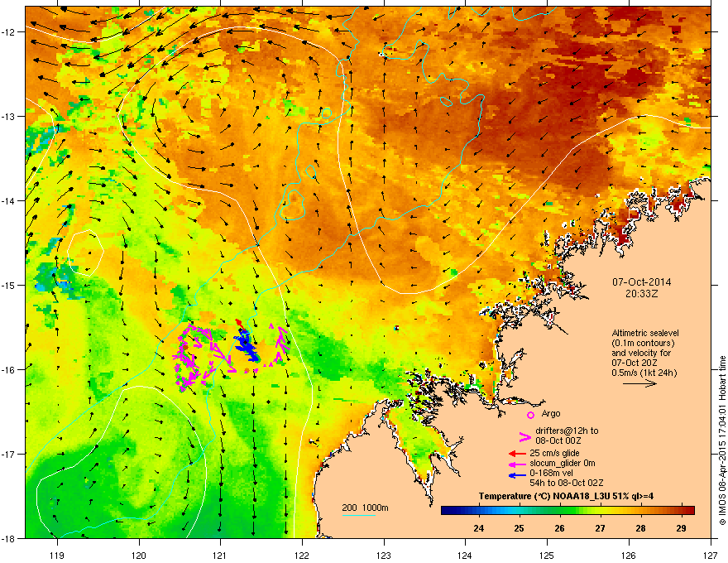
Task: Click latitude axis label -16
Action: click(x=8, y=370)
